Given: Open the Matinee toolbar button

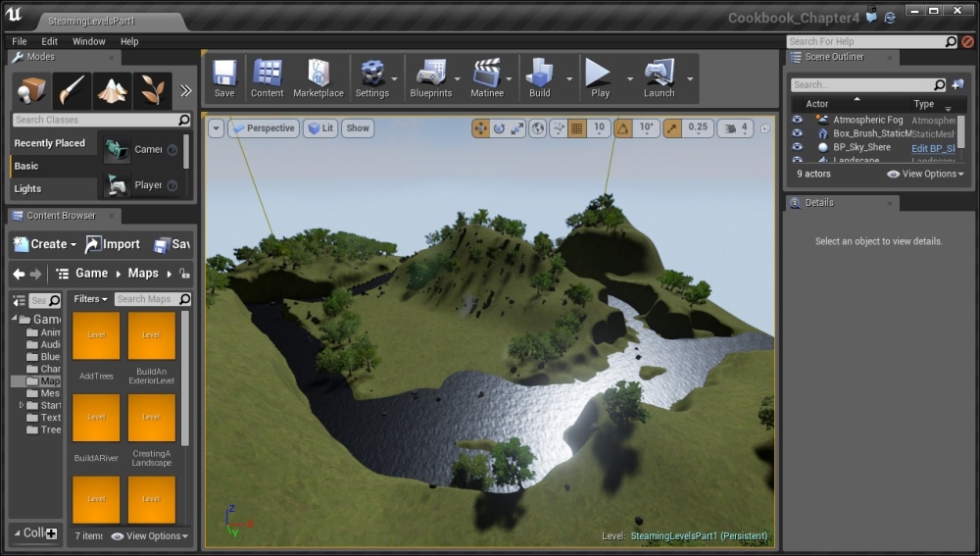Looking at the screenshot, I should tap(487, 78).
